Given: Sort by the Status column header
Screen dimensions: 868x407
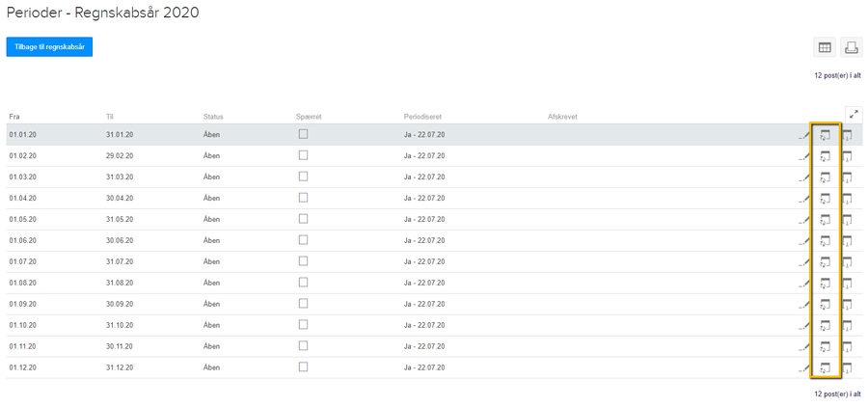Looking at the screenshot, I should click(x=213, y=117).
